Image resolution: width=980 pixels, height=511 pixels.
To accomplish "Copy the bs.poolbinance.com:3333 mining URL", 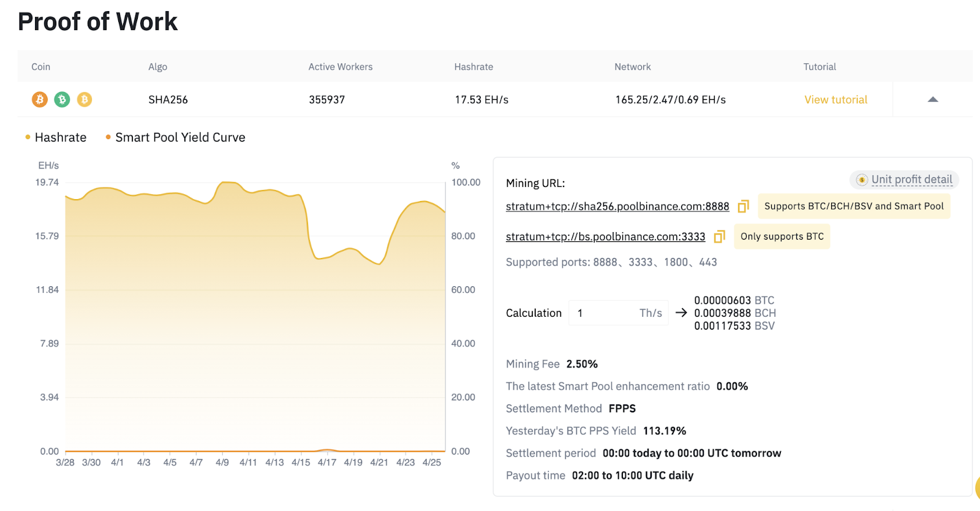I will point(719,237).
